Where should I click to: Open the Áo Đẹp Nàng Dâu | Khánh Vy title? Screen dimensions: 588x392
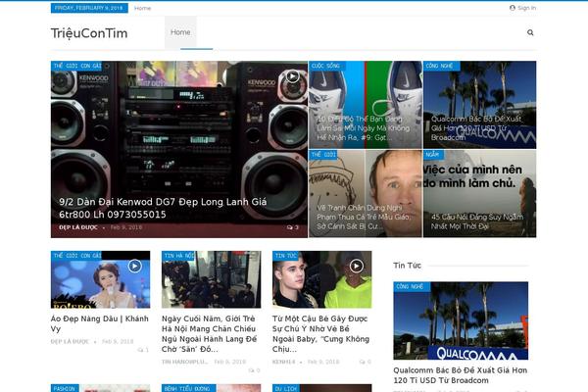click(100, 323)
